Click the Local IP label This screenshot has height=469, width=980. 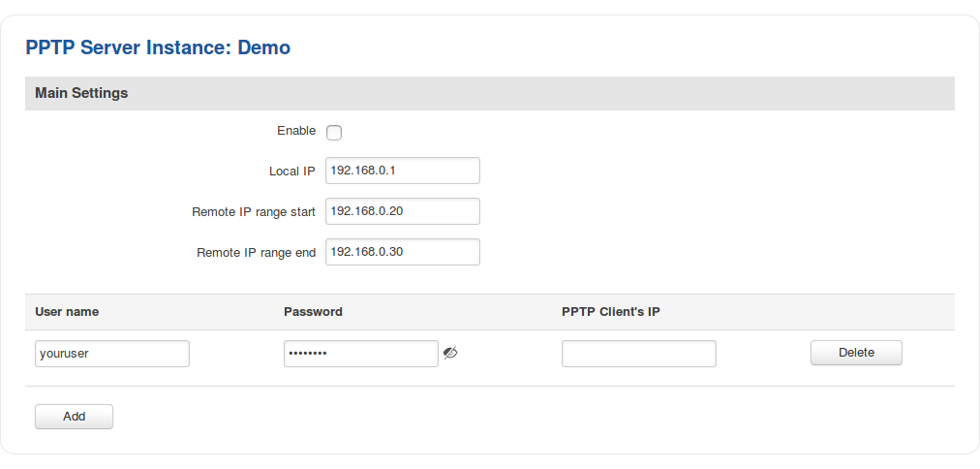point(291,172)
